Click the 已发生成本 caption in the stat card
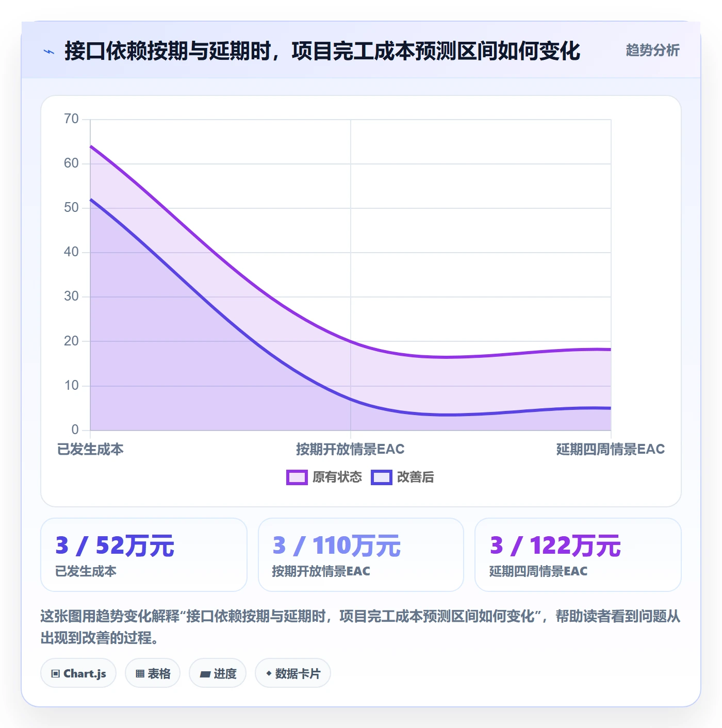The image size is (722, 728). 86,571
